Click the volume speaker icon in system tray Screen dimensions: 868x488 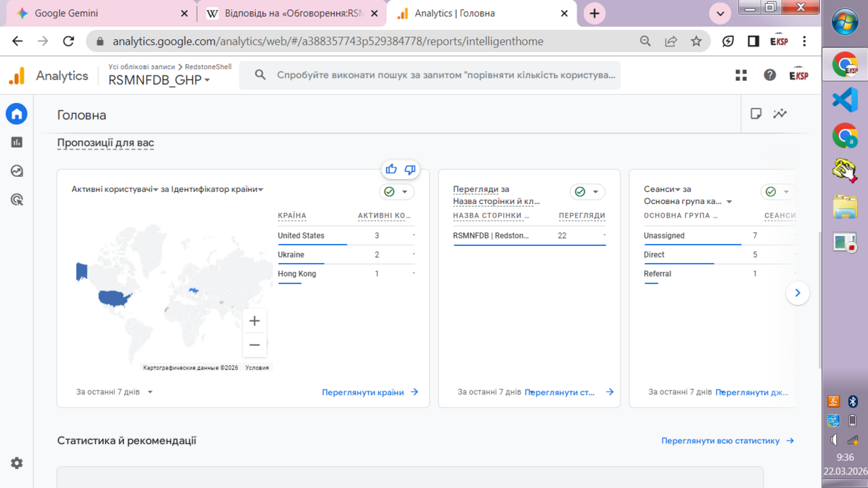835,440
